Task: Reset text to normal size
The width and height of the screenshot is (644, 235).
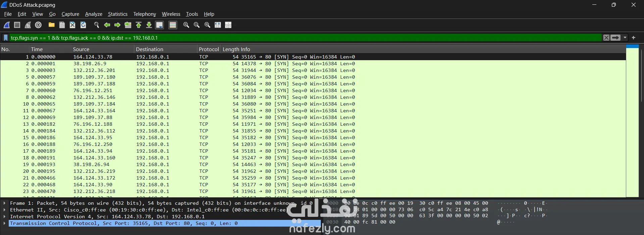Action: click(x=207, y=25)
